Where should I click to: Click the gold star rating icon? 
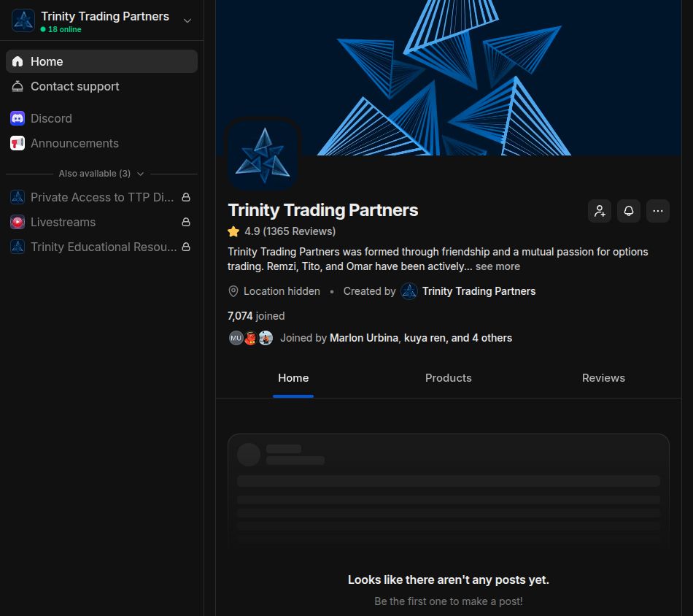pyautogui.click(x=233, y=231)
